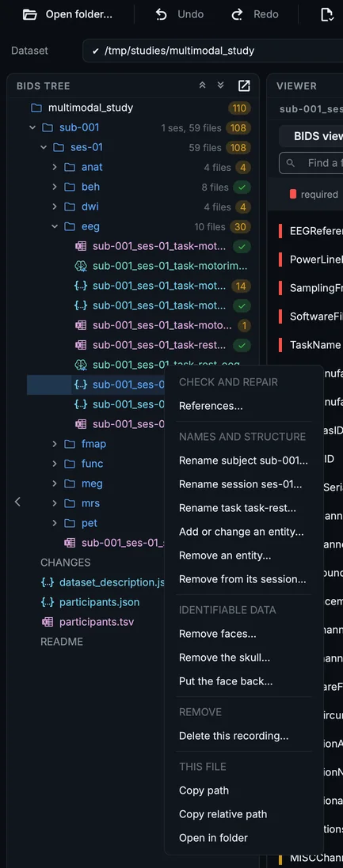The image size is (343, 868).
Task: Expand the meg folder chevron
Action: 55,483
